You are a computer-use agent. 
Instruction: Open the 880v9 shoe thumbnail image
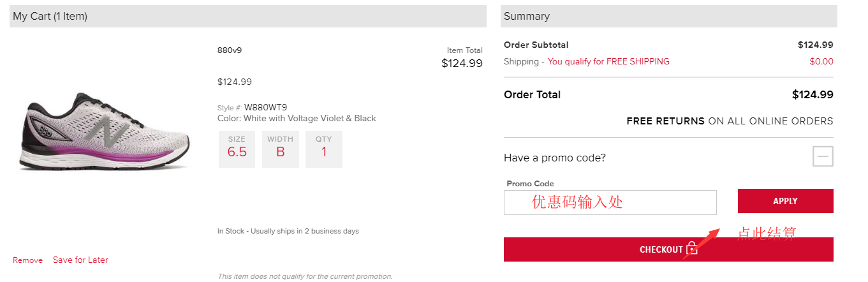pyautogui.click(x=105, y=131)
